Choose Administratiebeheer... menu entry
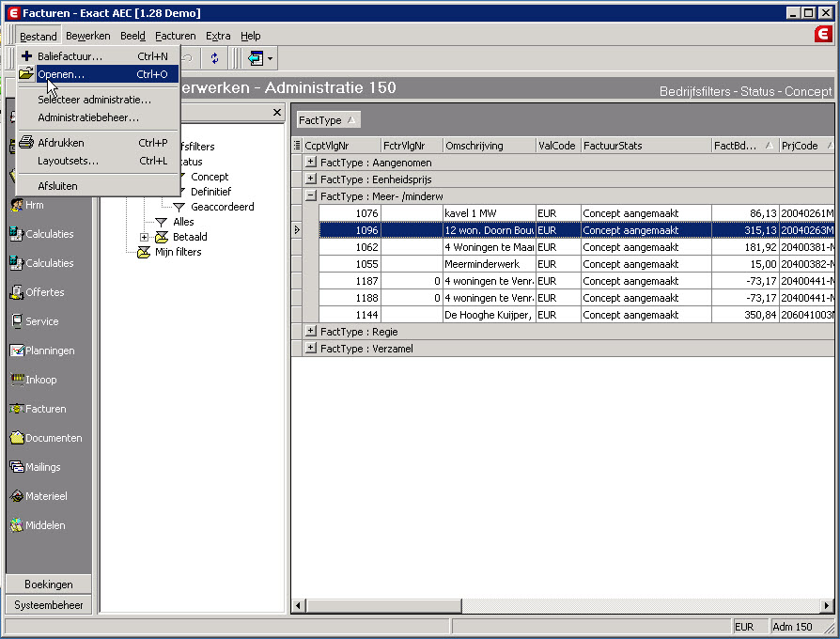840x639 pixels. [98, 117]
